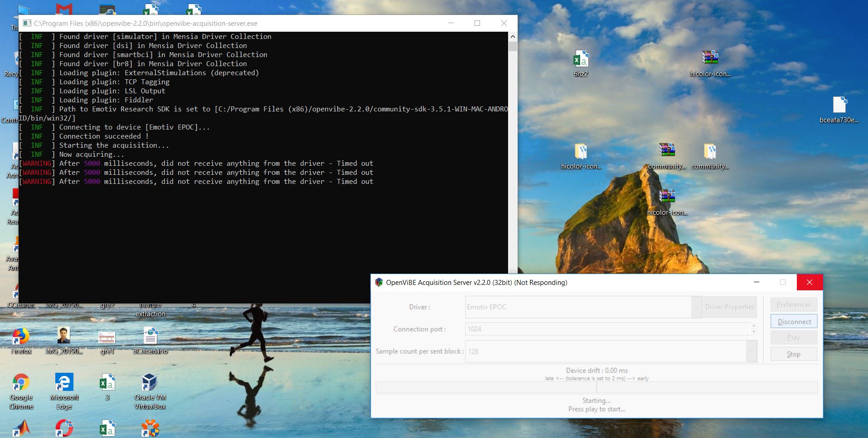The image size is (868, 438).
Task: Maximize the openvibe-acquisition-server console window
Action: 477,23
